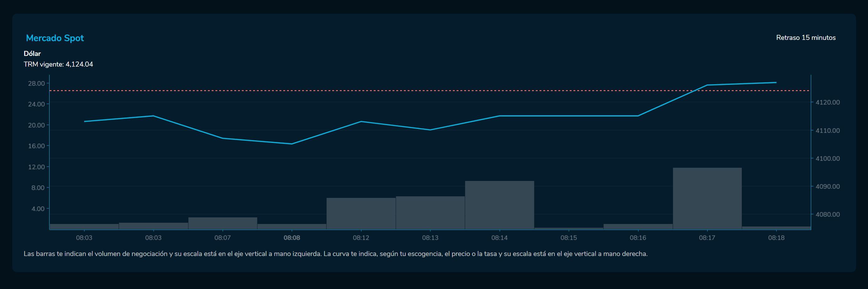
Task: Click the Retraso 15 minutos label
Action: (x=806, y=38)
